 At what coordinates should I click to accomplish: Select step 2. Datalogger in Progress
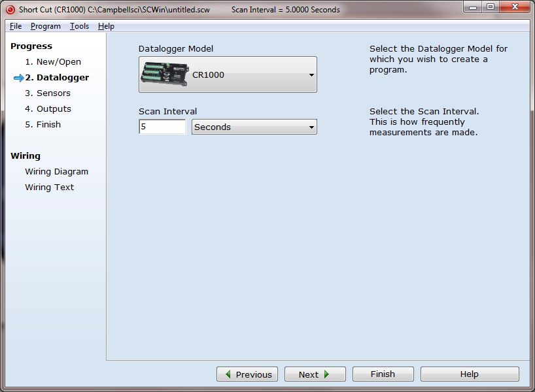57,77
